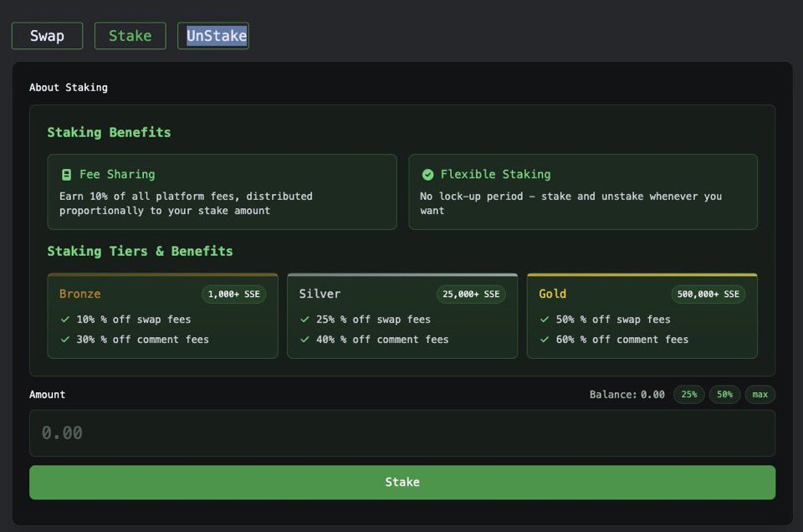The height and width of the screenshot is (532, 803).
Task: Click the Fee Sharing document icon
Action: (x=67, y=175)
